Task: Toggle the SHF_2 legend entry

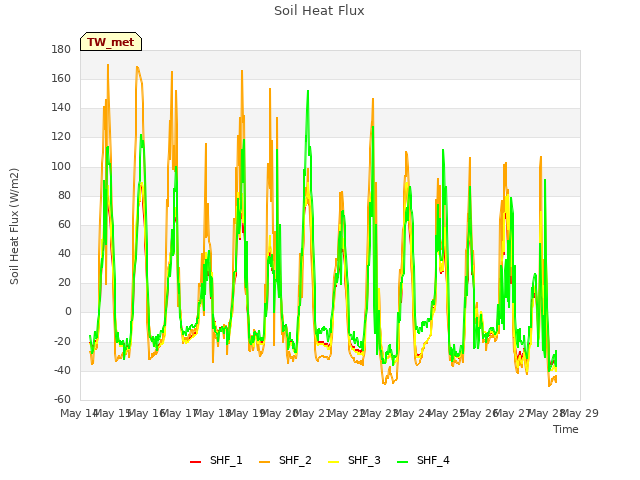Action: (x=285, y=460)
